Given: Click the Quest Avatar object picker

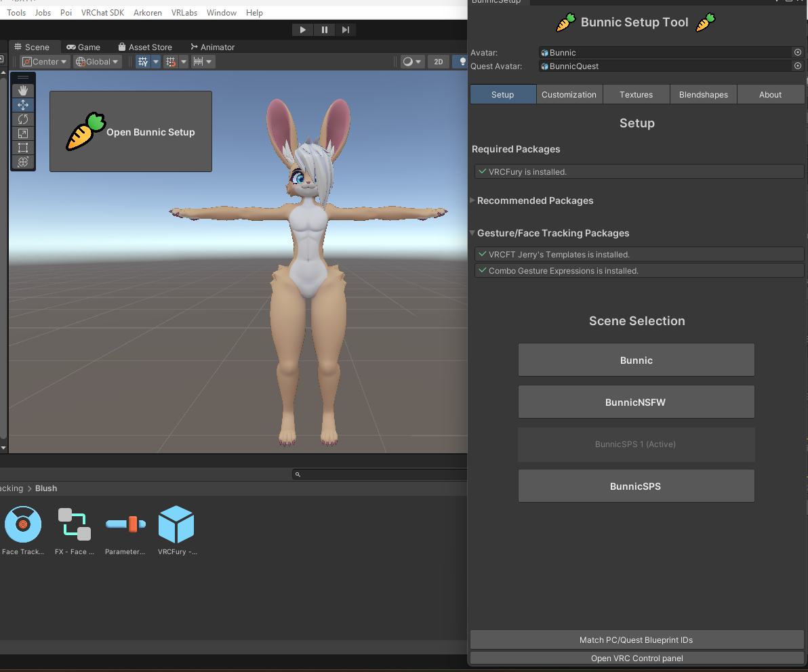Looking at the screenshot, I should (798, 66).
